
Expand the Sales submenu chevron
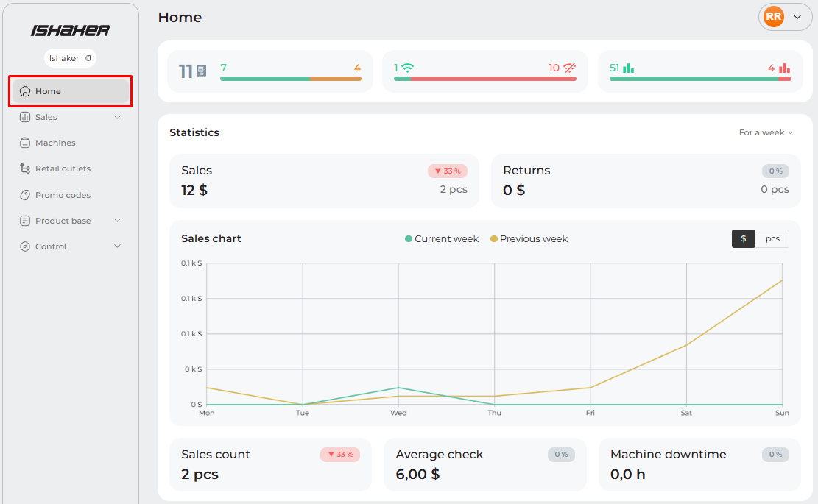(118, 118)
